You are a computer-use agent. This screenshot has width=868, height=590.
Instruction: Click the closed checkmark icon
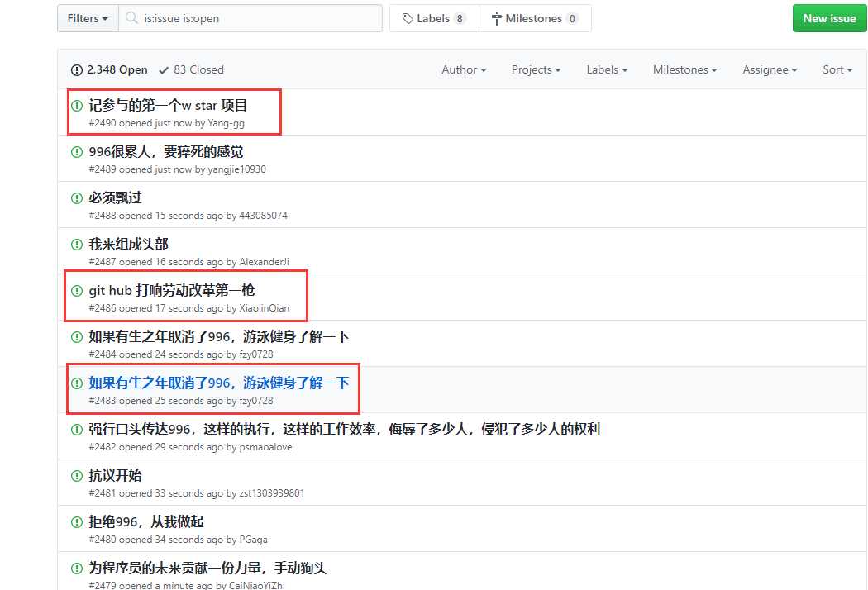pos(164,70)
